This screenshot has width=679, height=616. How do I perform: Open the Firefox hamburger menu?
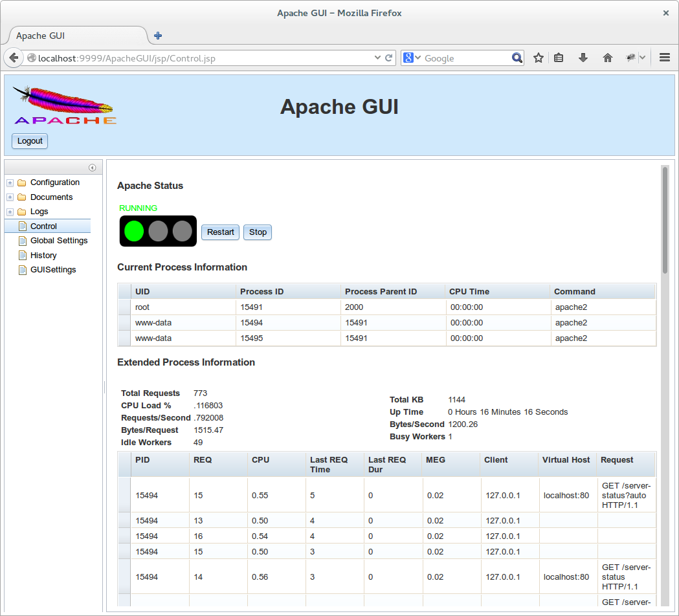pos(664,58)
